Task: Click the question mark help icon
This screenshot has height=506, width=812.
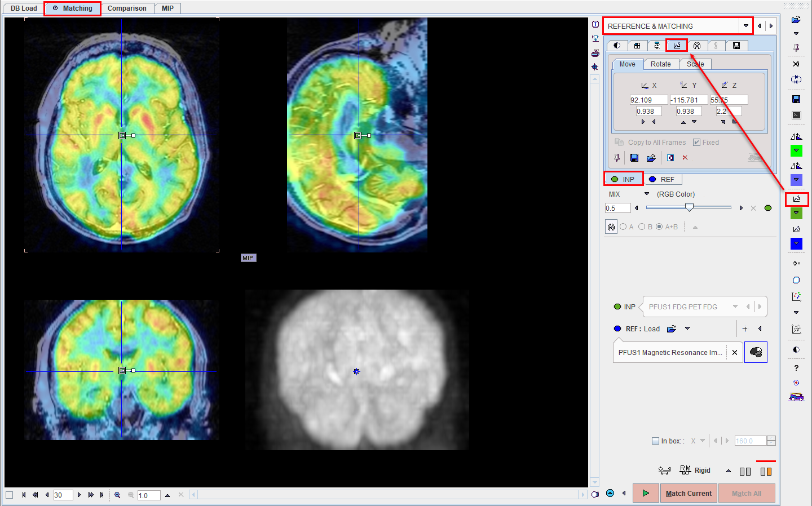Action: pos(796,368)
